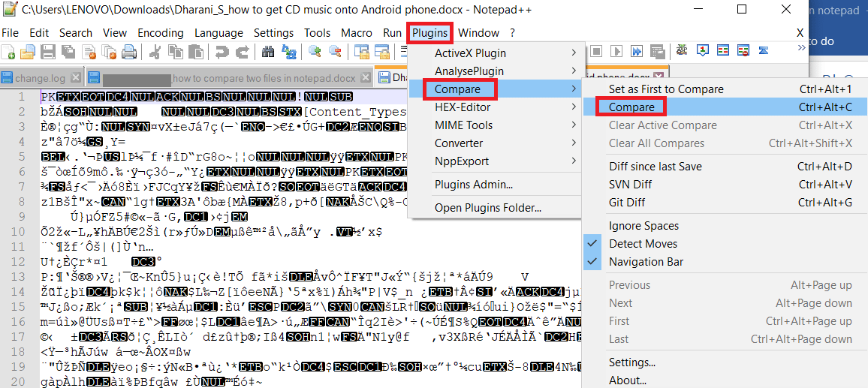Close 'how to compare two files' tab
The width and height of the screenshot is (868, 388).
pyautogui.click(x=366, y=77)
